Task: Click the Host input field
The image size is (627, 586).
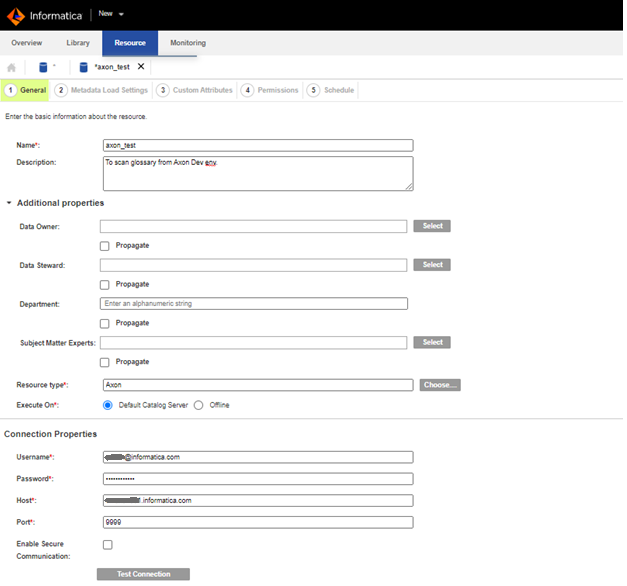Action: (258, 500)
